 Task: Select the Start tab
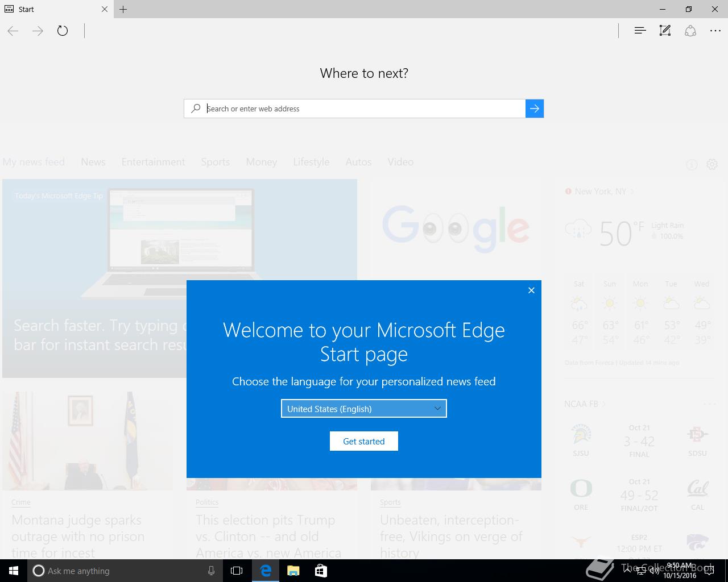[56, 9]
